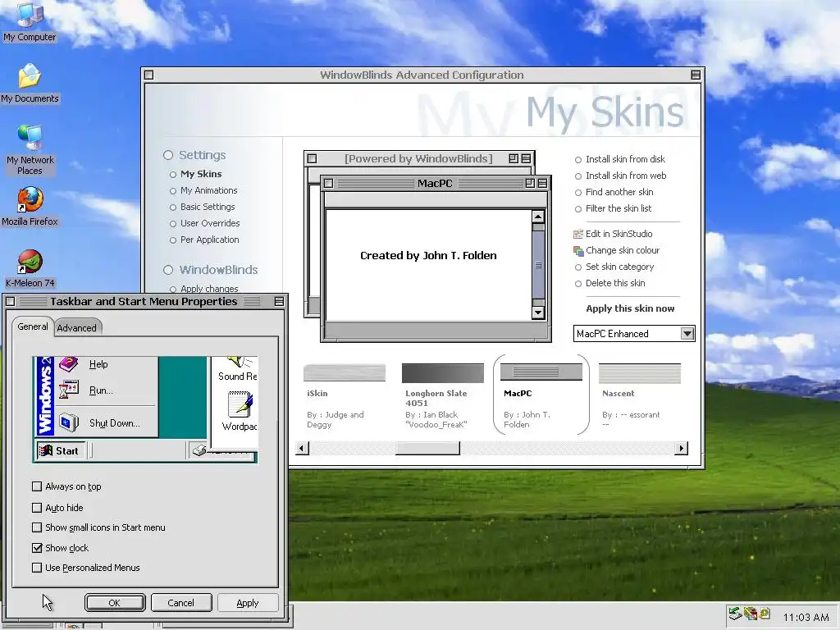Click the skin list horizontal scrollbar thumb
Viewport: 840px width, 630px height.
[x=427, y=449]
